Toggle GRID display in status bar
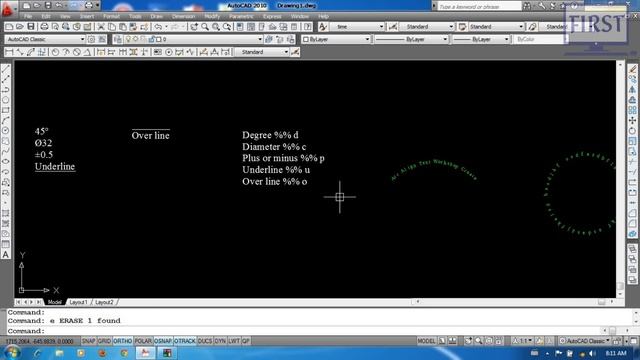The width and height of the screenshot is (640, 360). pyautogui.click(x=104, y=341)
